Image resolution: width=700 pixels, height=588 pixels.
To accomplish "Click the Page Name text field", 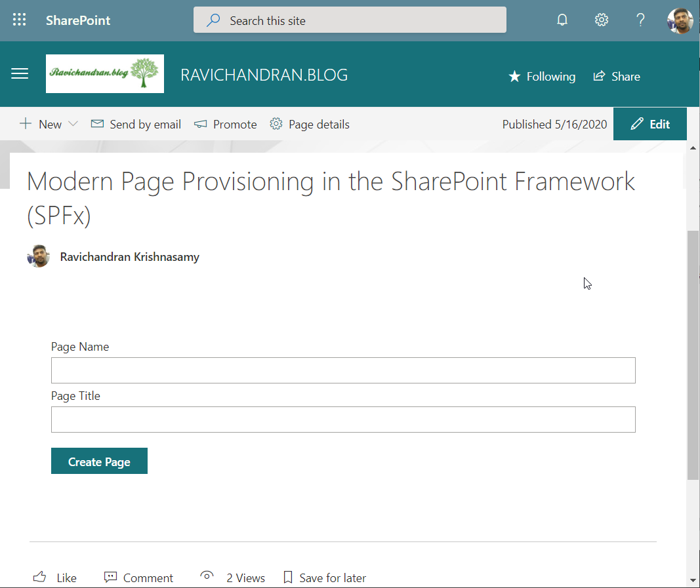I will tap(343, 370).
